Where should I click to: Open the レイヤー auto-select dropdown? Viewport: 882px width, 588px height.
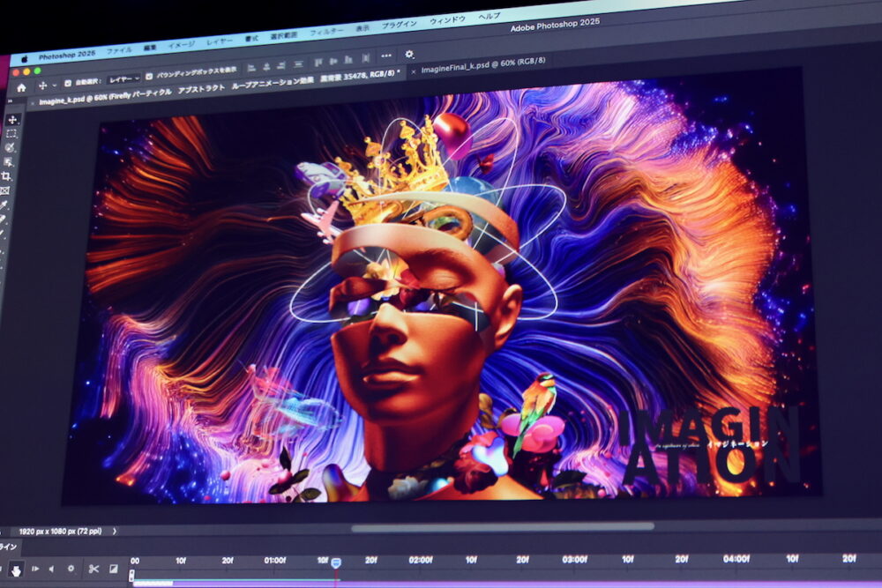(123, 78)
